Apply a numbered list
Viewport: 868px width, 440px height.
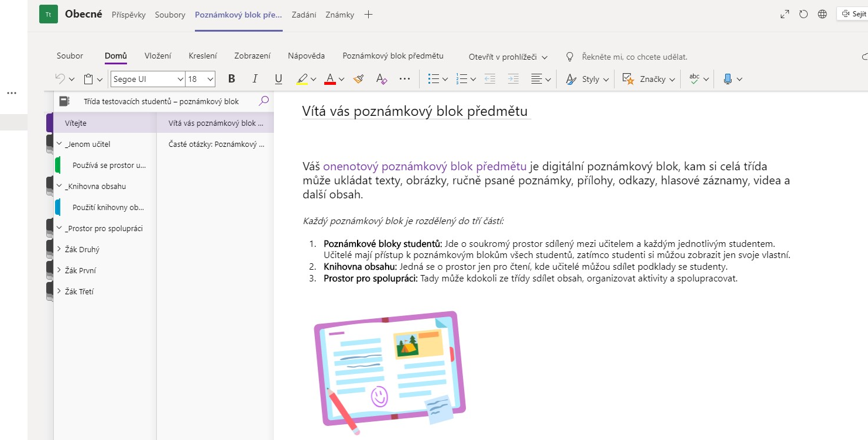[461, 79]
